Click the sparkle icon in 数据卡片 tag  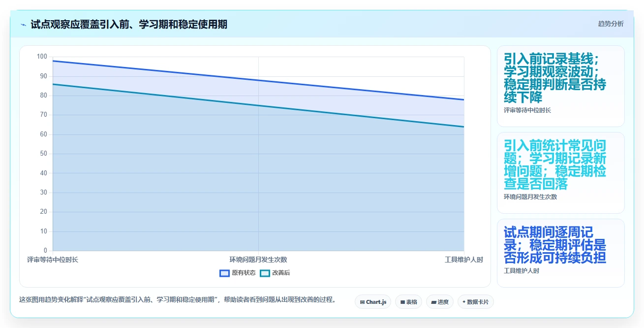click(464, 302)
